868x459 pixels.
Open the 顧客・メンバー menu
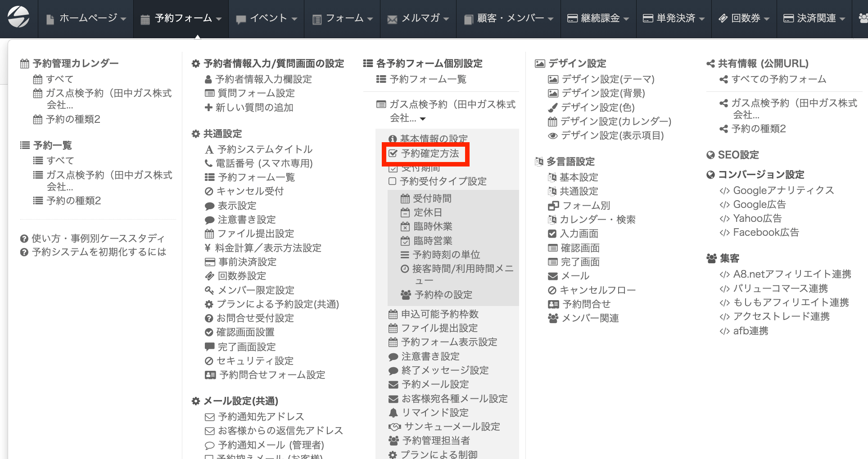pyautogui.click(x=509, y=18)
